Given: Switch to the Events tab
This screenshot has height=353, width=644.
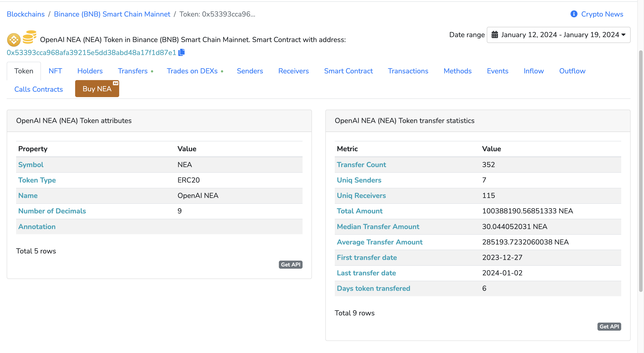Looking at the screenshot, I should tap(498, 71).
